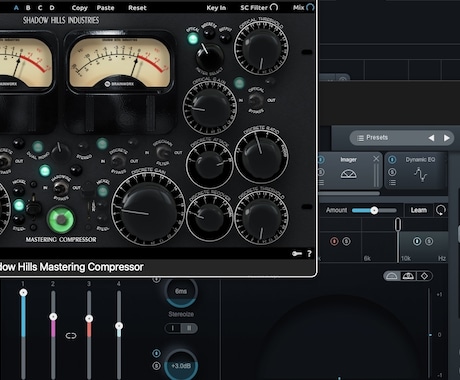Viewport: 460px width, 380px height.
Task: Click the Discrete Threshold knob
Action: click(x=261, y=217)
